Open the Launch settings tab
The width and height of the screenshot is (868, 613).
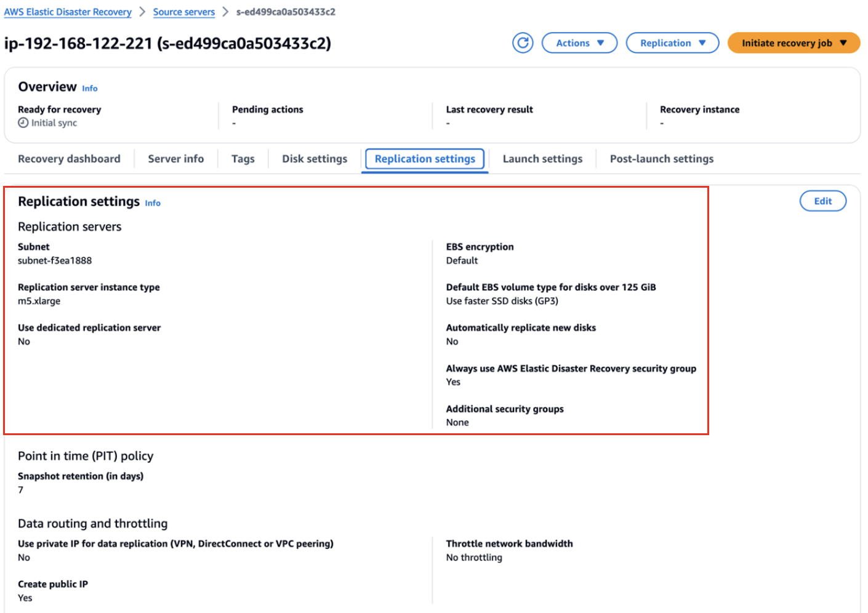542,159
